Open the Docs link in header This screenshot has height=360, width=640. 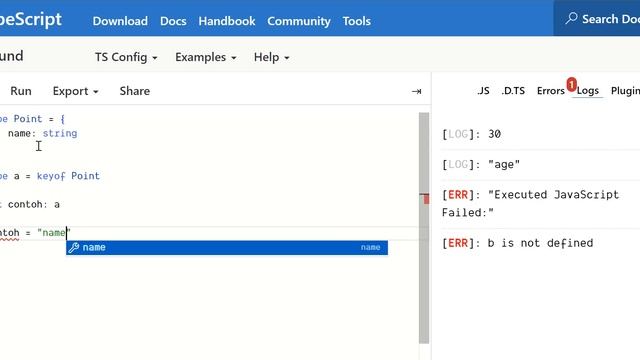point(173,21)
